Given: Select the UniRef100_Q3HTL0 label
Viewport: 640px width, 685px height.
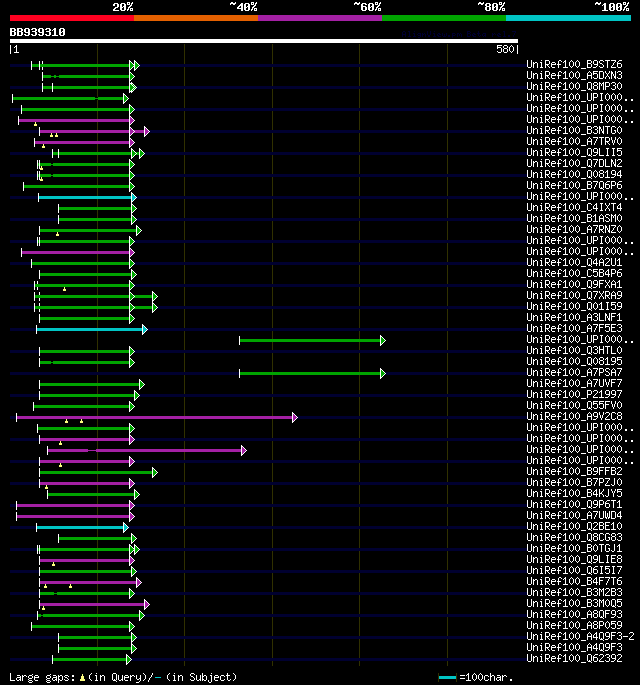Looking at the screenshot, I should click(x=574, y=350).
